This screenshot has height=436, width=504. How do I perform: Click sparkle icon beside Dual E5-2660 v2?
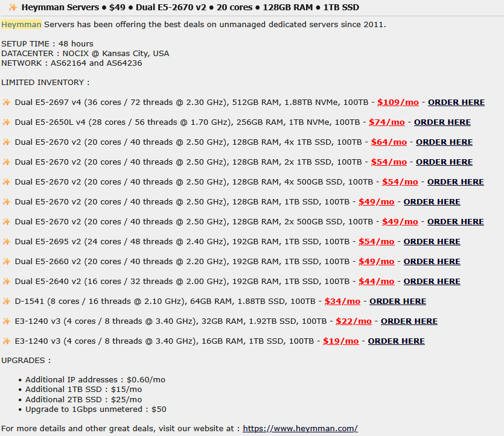click(7, 262)
